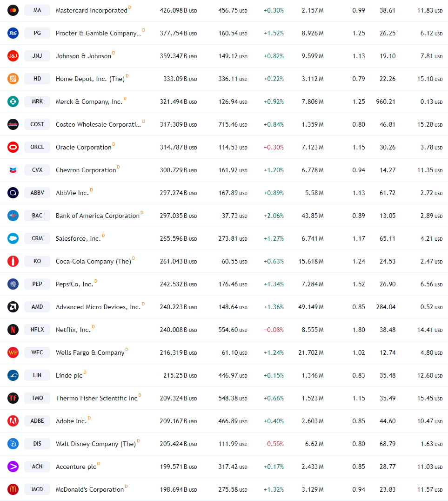Viewport: 448px width, 501px height.
Task: Open Accenture plc company link
Action: pyautogui.click(x=76, y=467)
